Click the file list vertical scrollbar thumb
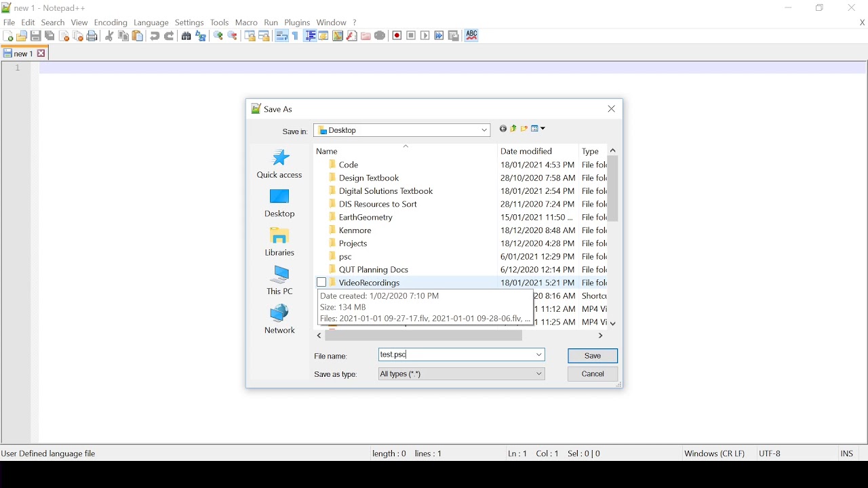This screenshot has width=868, height=488. (614, 189)
